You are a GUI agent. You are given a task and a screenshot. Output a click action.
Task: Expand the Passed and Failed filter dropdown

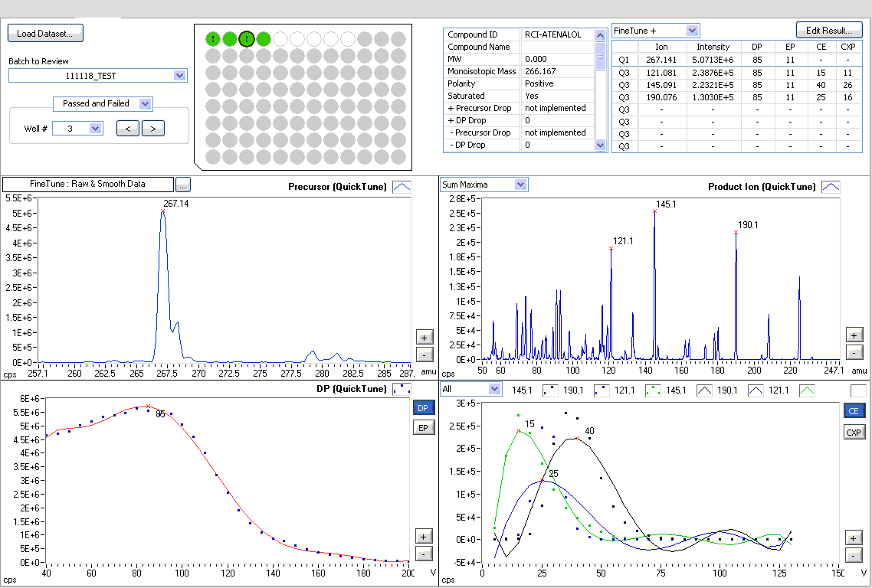(145, 104)
